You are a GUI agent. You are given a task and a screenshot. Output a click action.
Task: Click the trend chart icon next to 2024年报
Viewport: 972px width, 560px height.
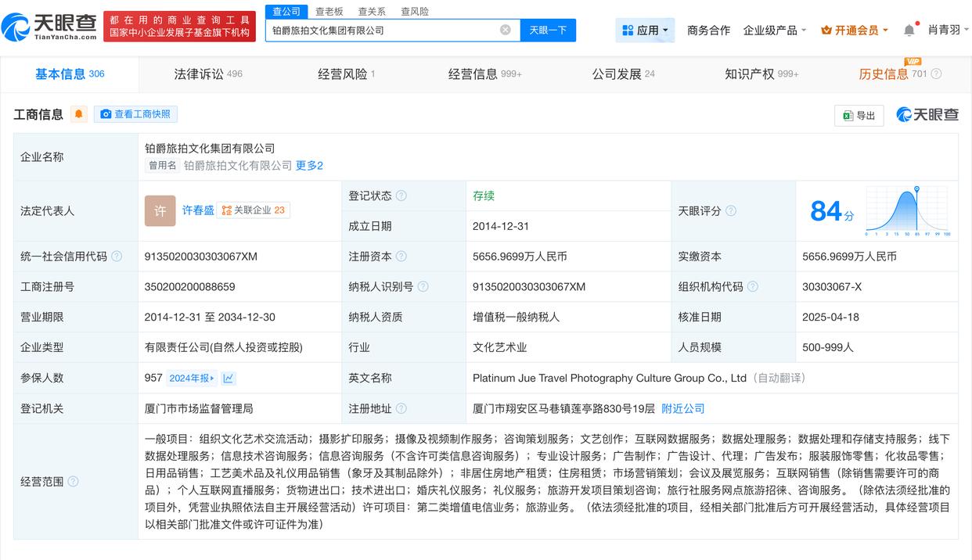coord(229,379)
